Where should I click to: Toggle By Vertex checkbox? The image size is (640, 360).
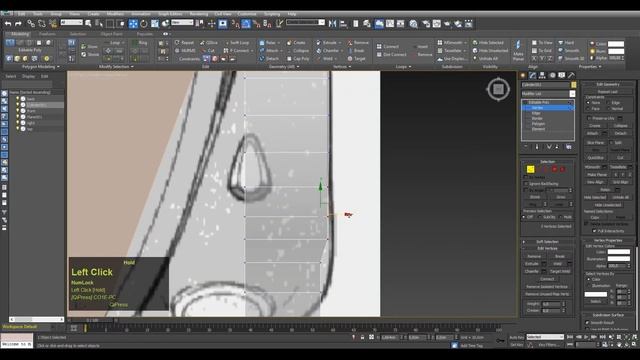tap(526, 177)
